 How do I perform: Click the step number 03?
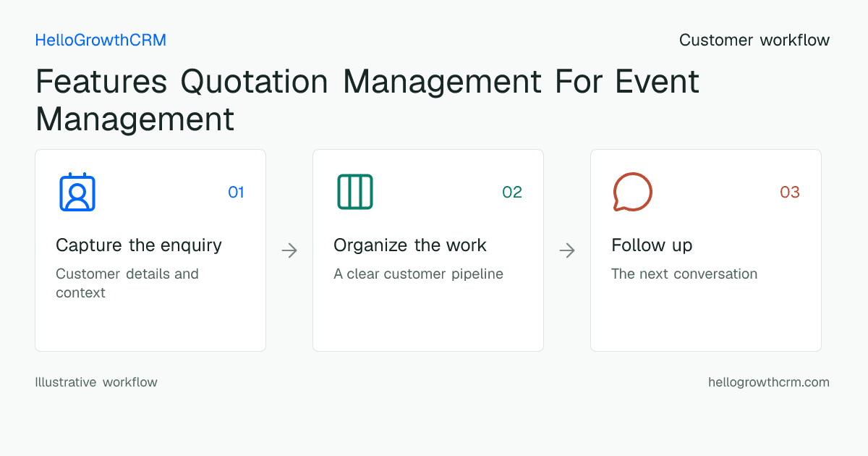(x=790, y=193)
